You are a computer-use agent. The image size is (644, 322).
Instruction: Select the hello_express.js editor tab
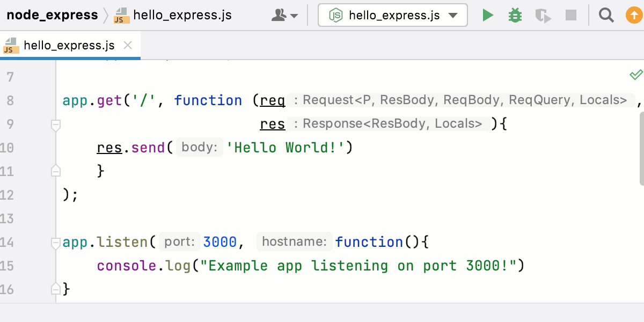pos(70,46)
